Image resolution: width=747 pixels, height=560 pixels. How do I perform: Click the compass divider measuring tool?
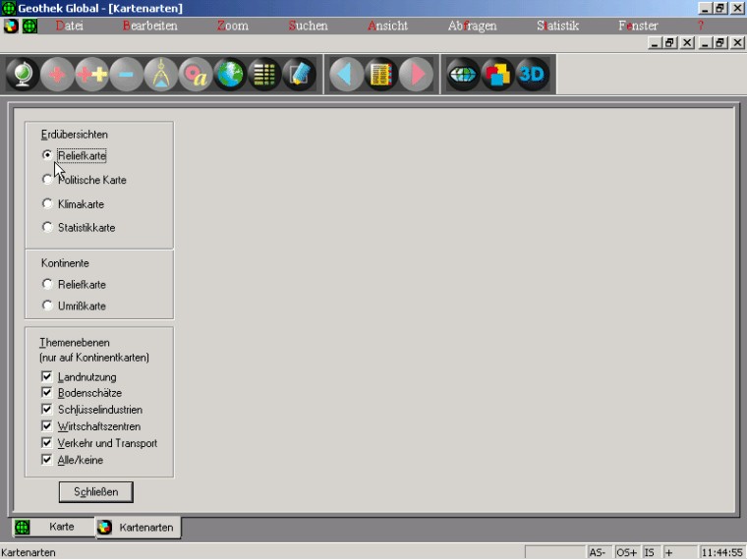(161, 76)
